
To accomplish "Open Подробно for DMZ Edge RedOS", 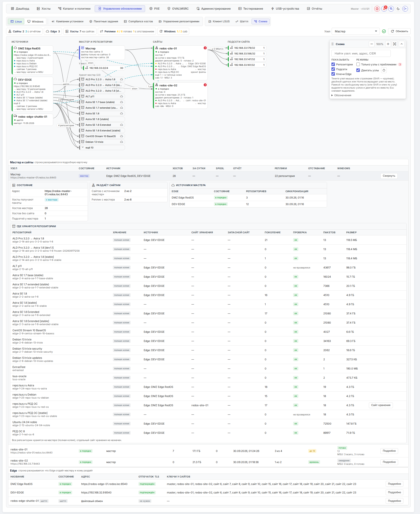I will (394, 484).
